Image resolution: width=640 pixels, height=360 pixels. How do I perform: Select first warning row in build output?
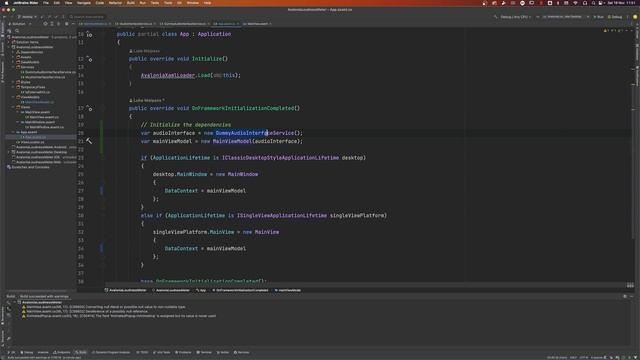point(104,307)
